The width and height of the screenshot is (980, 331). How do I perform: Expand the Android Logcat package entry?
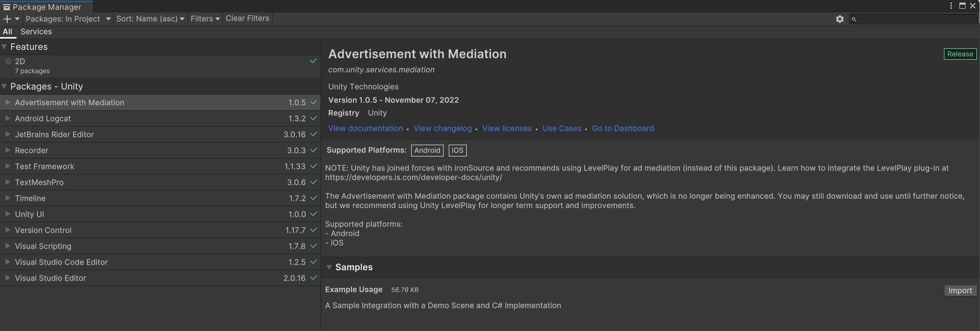tap(8, 118)
